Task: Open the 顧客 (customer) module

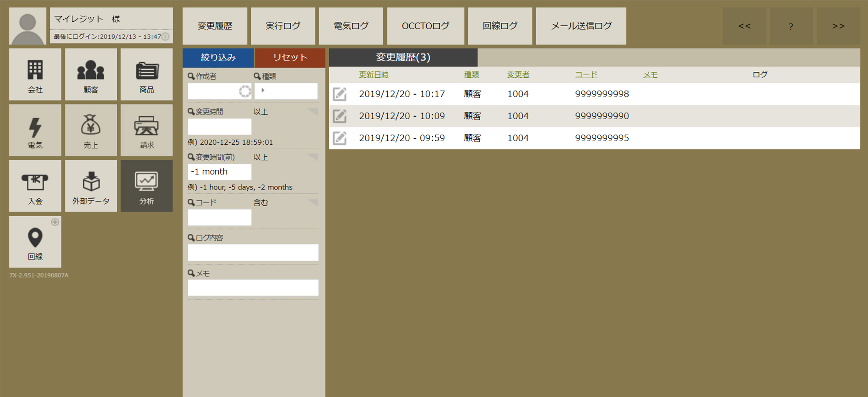Action: point(91,75)
